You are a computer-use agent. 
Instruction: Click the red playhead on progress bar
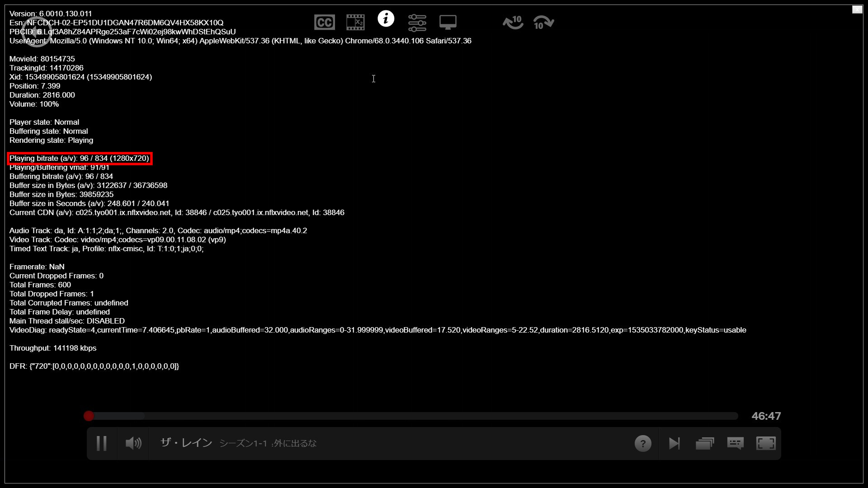click(89, 416)
